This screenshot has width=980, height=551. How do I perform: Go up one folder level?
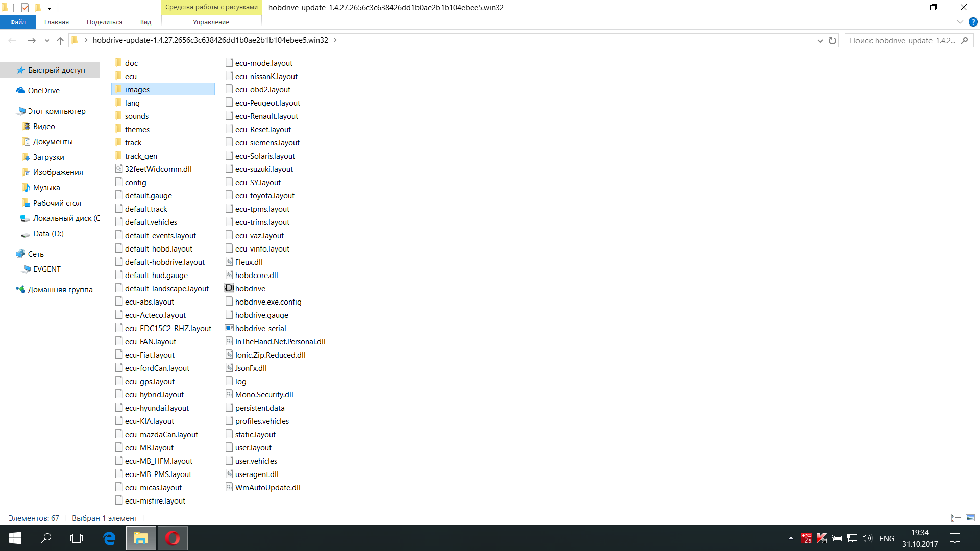(60, 40)
